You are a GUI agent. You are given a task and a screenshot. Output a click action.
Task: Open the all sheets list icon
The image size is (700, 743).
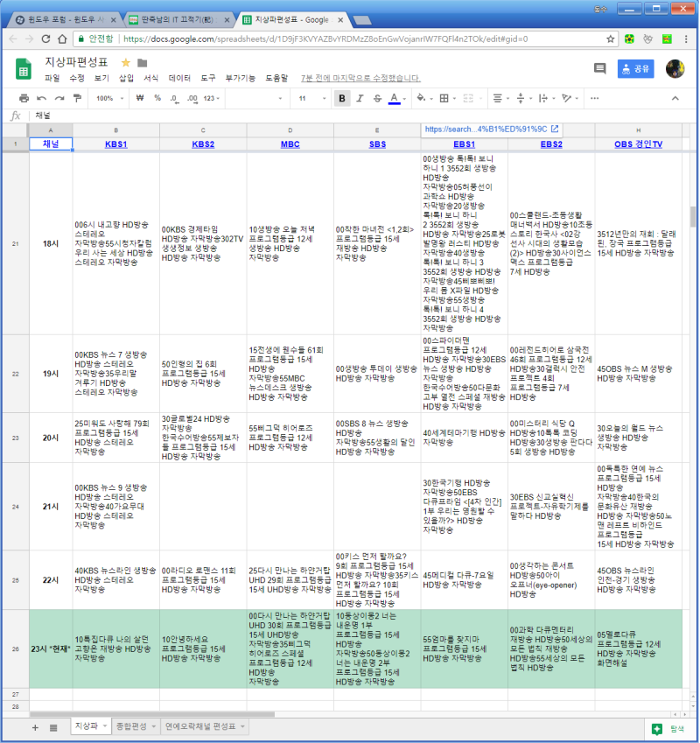click(x=53, y=727)
